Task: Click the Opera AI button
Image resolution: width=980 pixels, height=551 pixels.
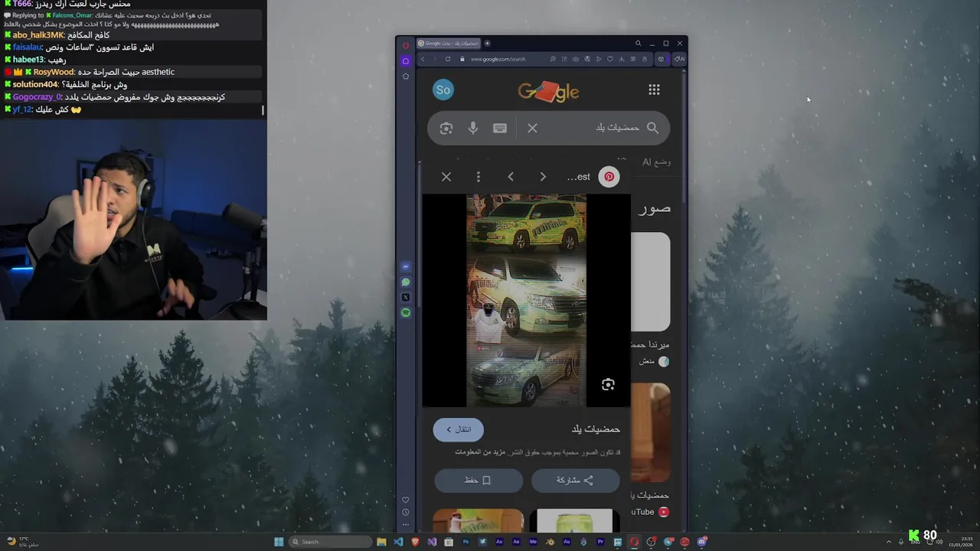Action: 678,59
